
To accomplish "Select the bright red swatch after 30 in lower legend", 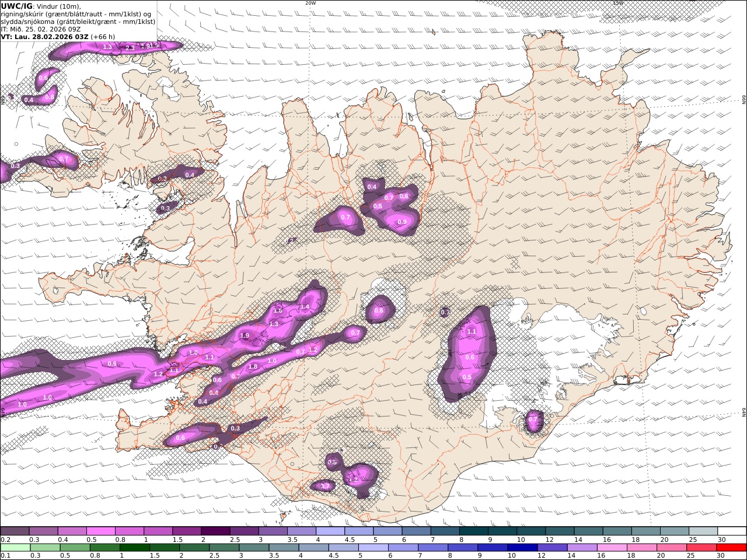I will click(731, 548).
